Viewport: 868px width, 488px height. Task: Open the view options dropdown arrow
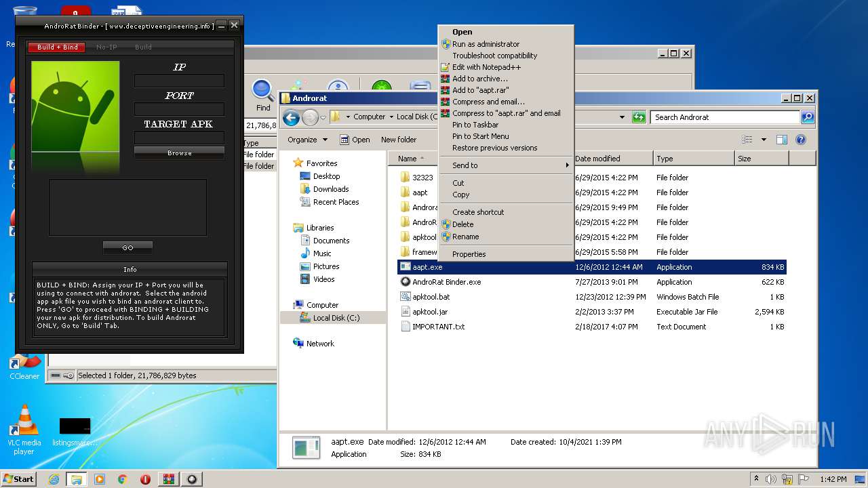click(764, 140)
